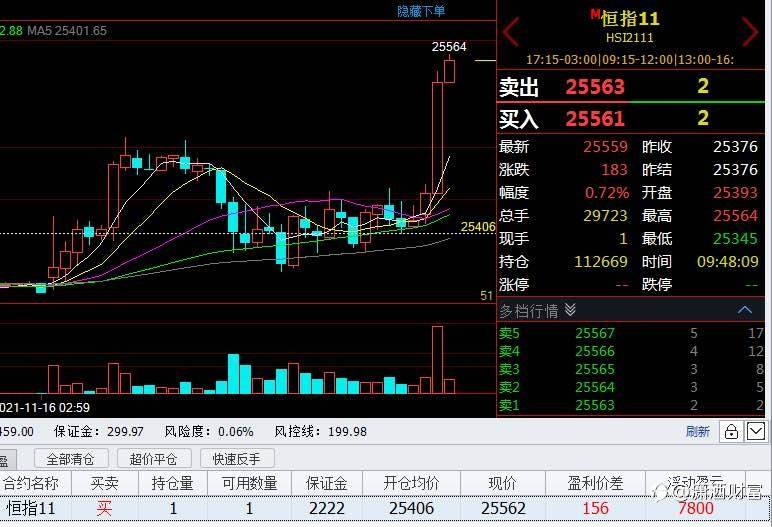The height and width of the screenshot is (527, 772).
Task: Click 最高 value 25564
Action: pos(736,216)
